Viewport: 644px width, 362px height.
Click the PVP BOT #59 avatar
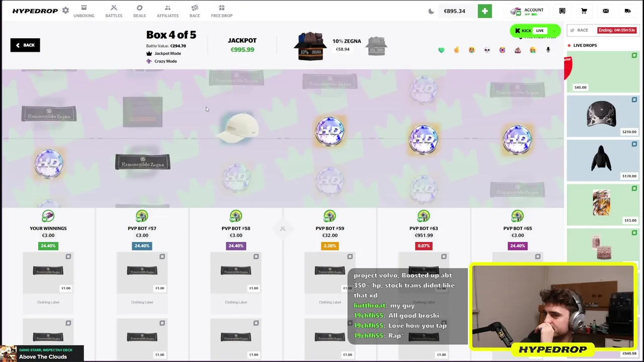point(330,216)
